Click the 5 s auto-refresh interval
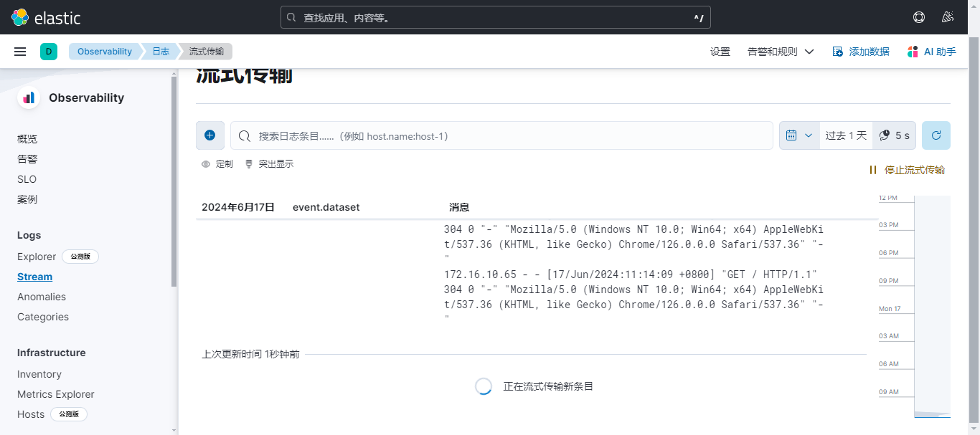The width and height of the screenshot is (980, 435). click(x=894, y=135)
